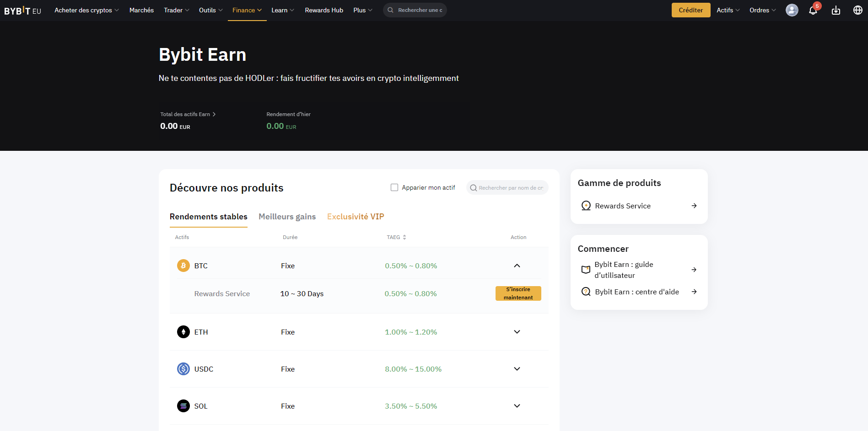Click the download app icon
The width and height of the screenshot is (868, 431).
tap(836, 10)
